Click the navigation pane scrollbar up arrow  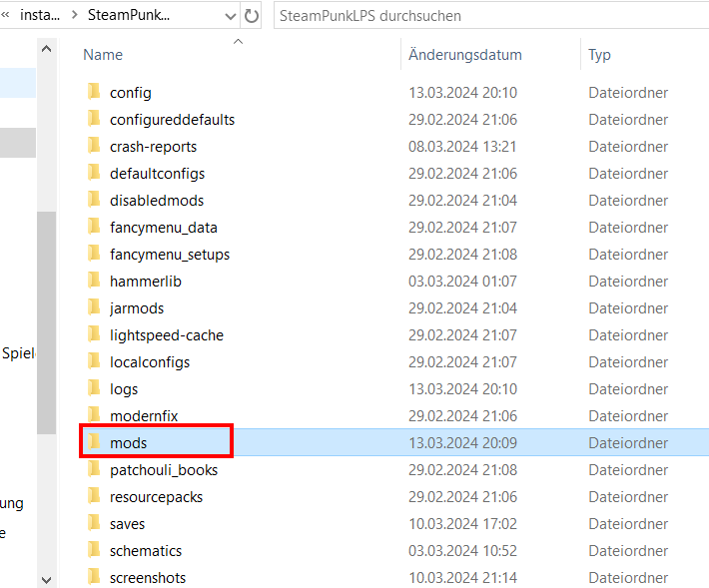coord(46,47)
